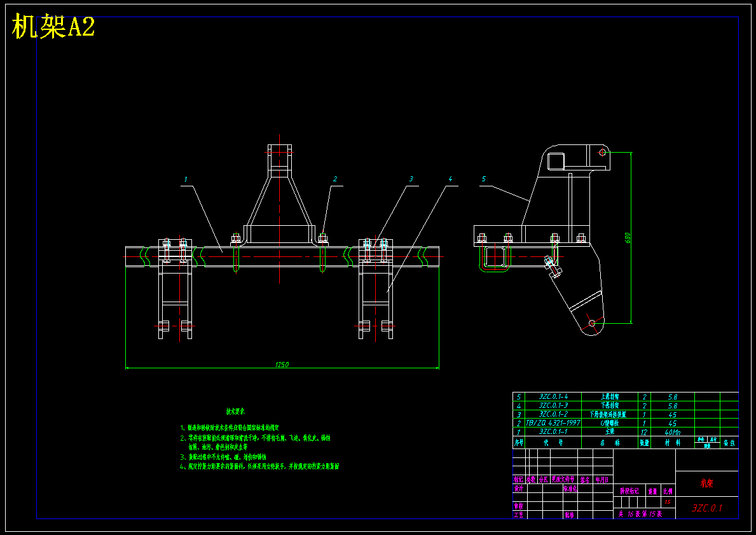756x535 pixels.
Task: Select technical requirement note 4 text line
Action: click(x=260, y=466)
